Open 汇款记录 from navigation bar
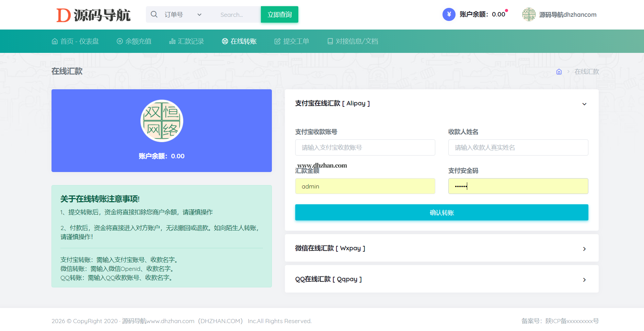The height and width of the screenshot is (331, 644). [186, 41]
